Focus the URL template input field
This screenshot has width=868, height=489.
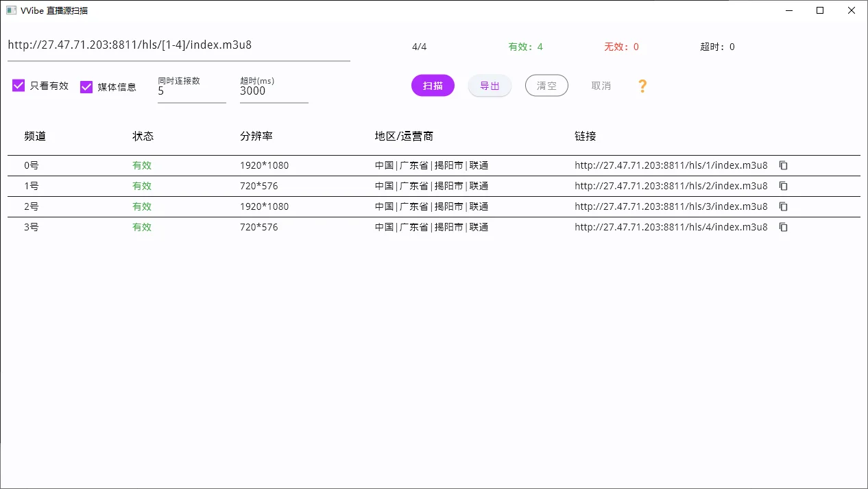point(179,45)
